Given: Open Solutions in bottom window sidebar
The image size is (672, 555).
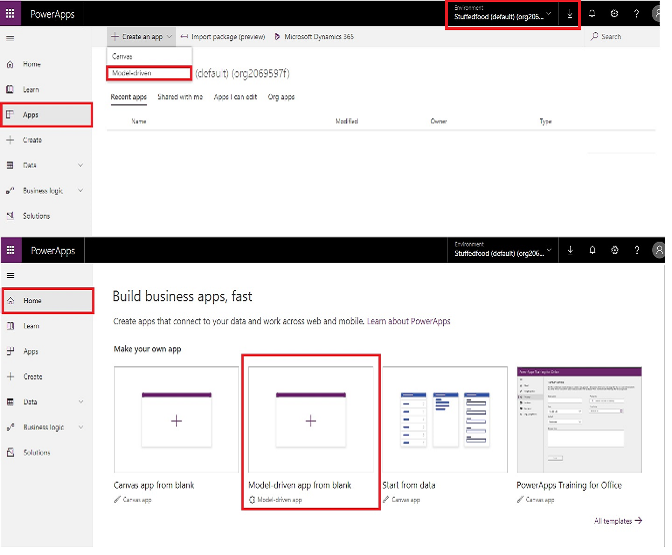Looking at the screenshot, I should click(47, 453).
